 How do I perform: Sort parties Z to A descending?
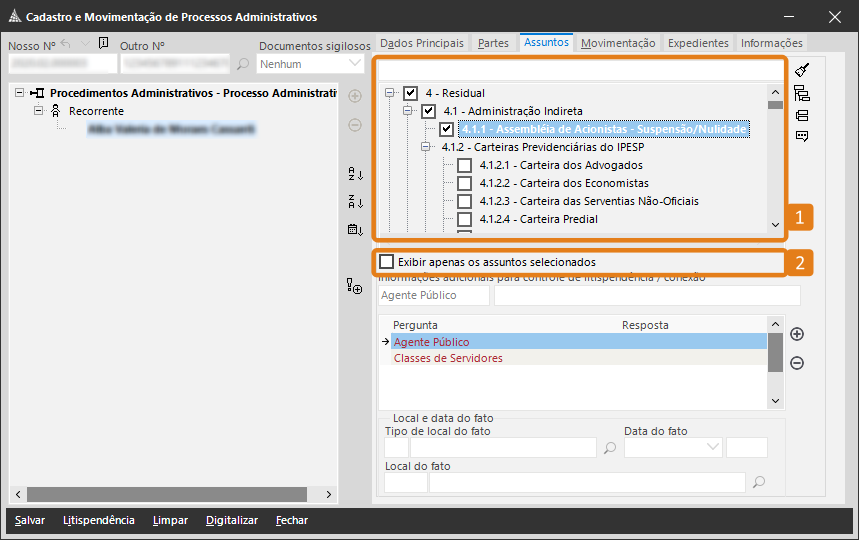[x=354, y=202]
